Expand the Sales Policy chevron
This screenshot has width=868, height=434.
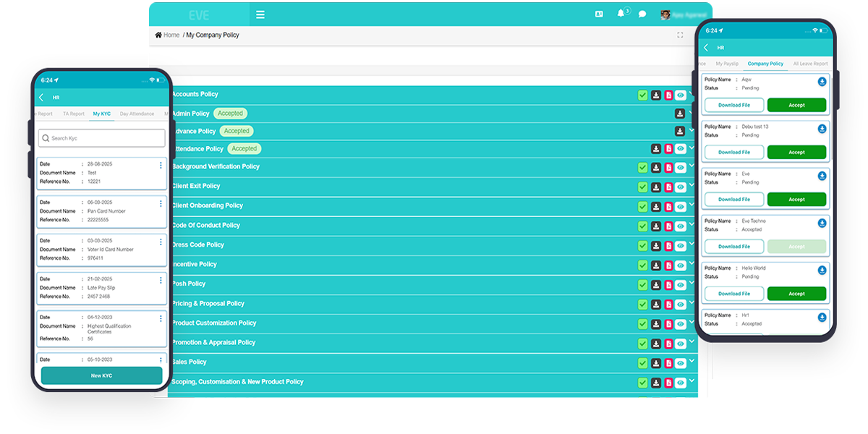(692, 362)
